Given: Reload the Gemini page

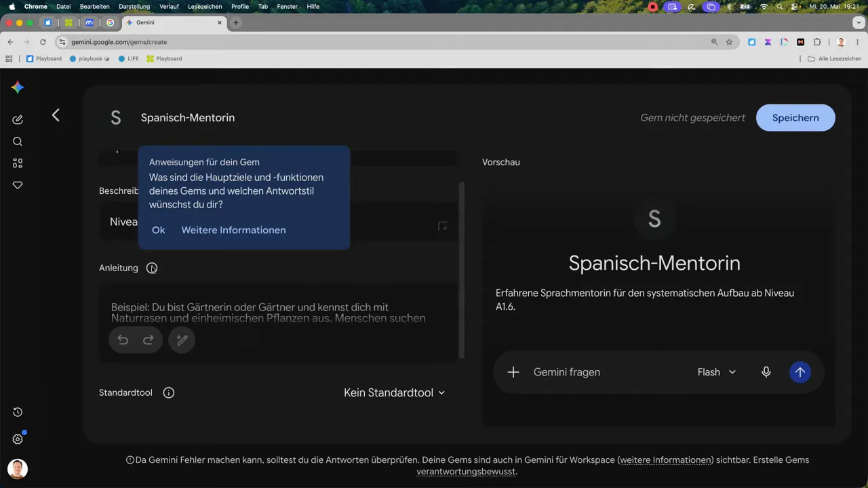Looking at the screenshot, I should pyautogui.click(x=43, y=42).
